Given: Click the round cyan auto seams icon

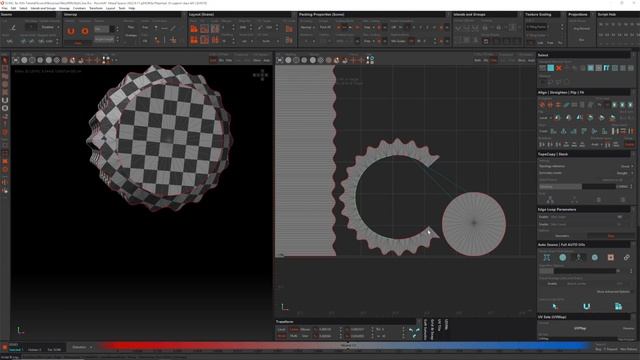Looking at the screenshot, I should [x=562, y=258].
